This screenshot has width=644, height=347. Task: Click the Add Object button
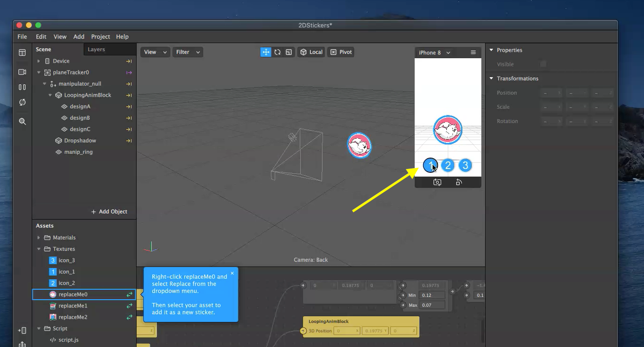pyautogui.click(x=110, y=211)
